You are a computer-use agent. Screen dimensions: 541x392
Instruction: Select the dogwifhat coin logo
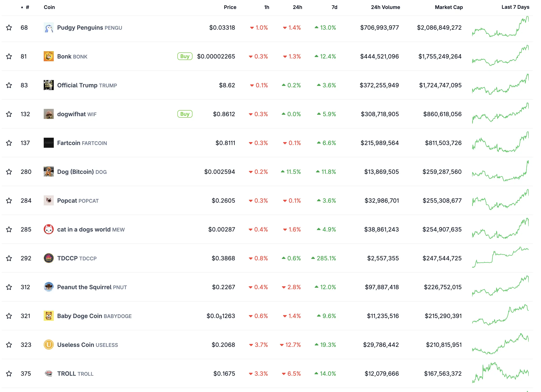click(49, 114)
